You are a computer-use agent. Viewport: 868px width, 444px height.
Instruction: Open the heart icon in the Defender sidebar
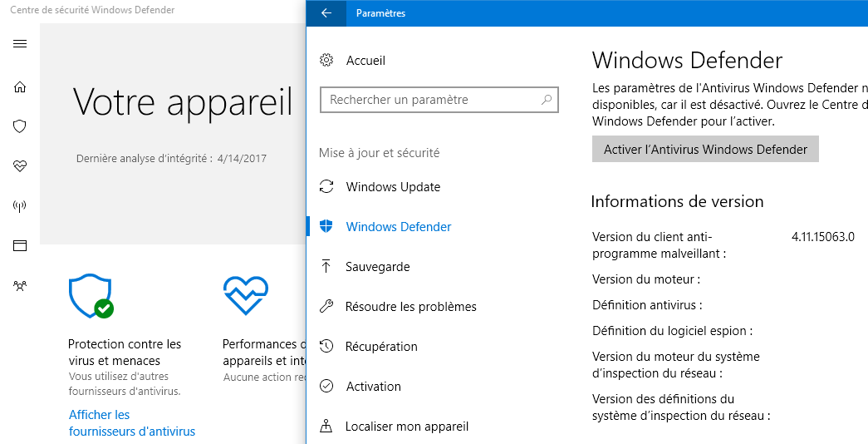click(x=20, y=166)
